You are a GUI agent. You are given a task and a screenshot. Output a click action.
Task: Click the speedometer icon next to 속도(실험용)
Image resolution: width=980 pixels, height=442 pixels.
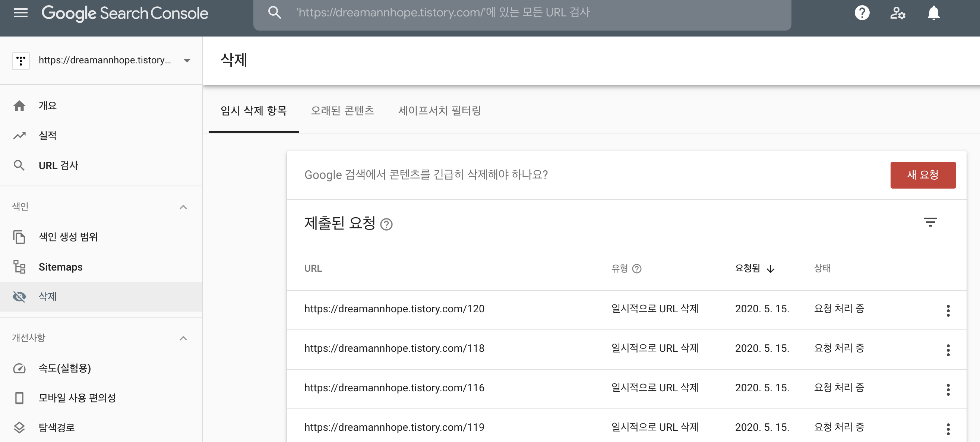click(19, 368)
